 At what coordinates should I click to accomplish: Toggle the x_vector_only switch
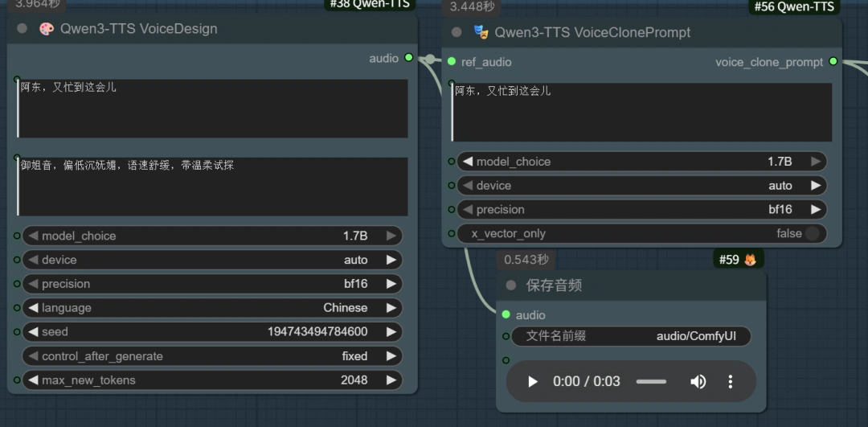click(x=812, y=234)
